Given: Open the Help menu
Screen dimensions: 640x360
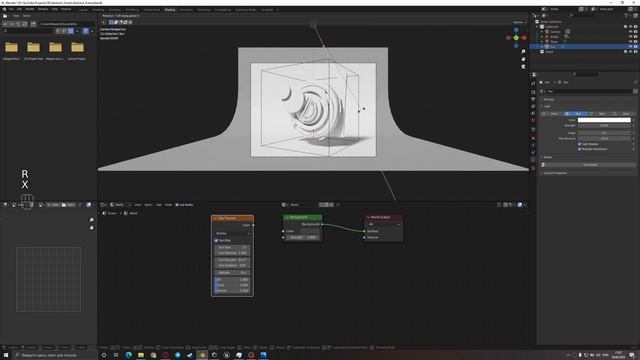Looking at the screenshot, I should (x=55, y=9).
